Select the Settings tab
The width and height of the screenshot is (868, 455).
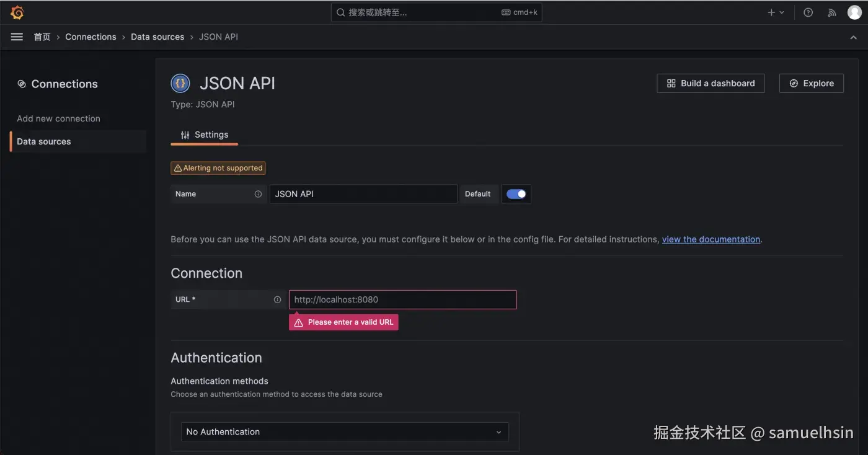tap(205, 135)
